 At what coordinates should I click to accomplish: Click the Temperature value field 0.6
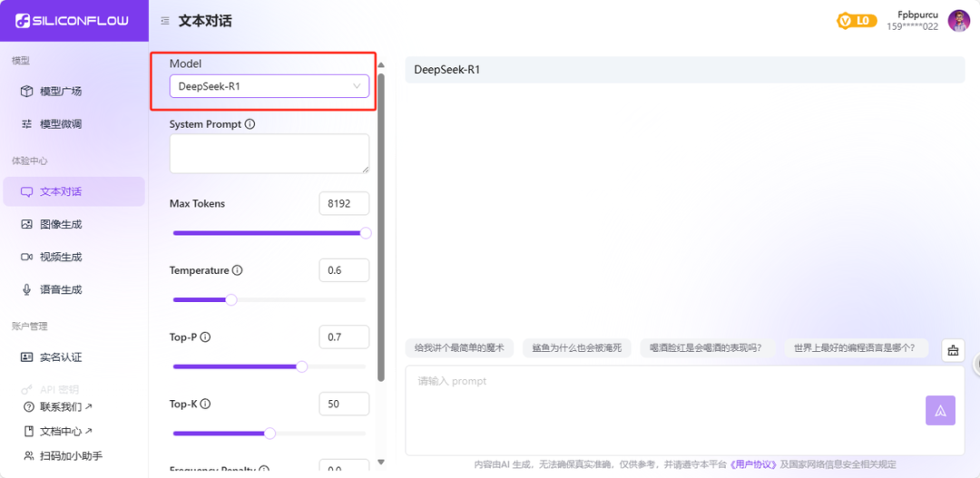(344, 270)
